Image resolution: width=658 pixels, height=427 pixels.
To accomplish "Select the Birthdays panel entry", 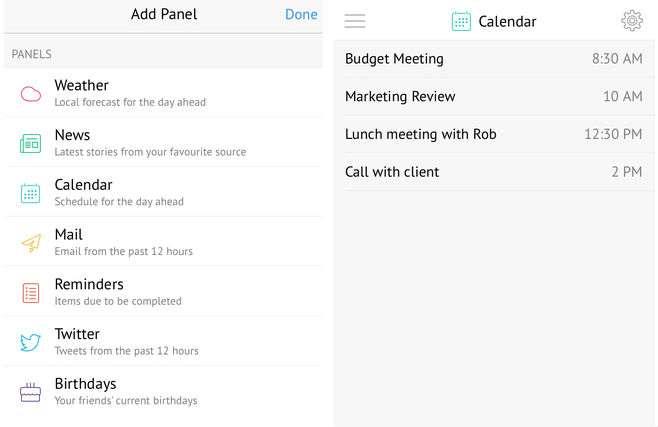I will coord(163,392).
